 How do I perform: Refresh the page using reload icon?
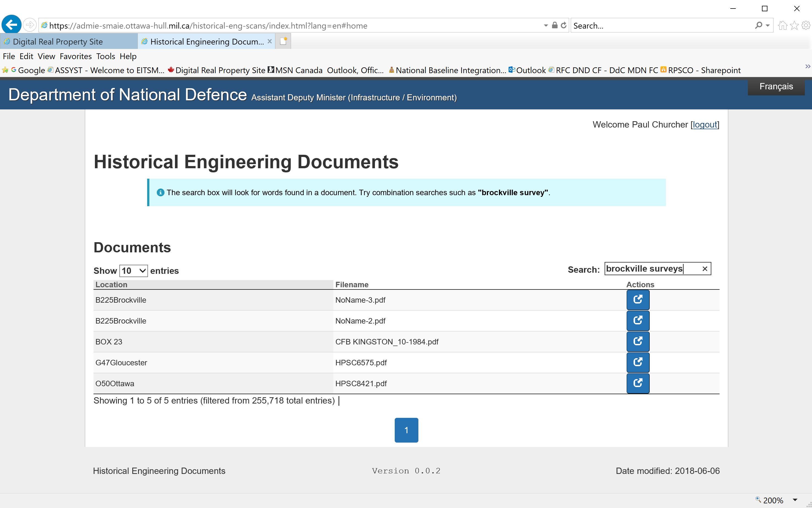click(564, 26)
